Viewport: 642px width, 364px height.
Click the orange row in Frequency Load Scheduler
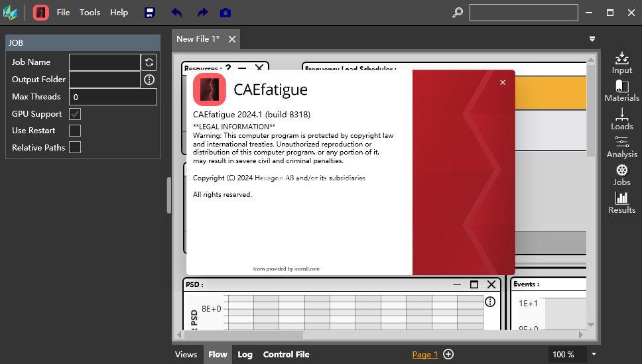[550, 93]
